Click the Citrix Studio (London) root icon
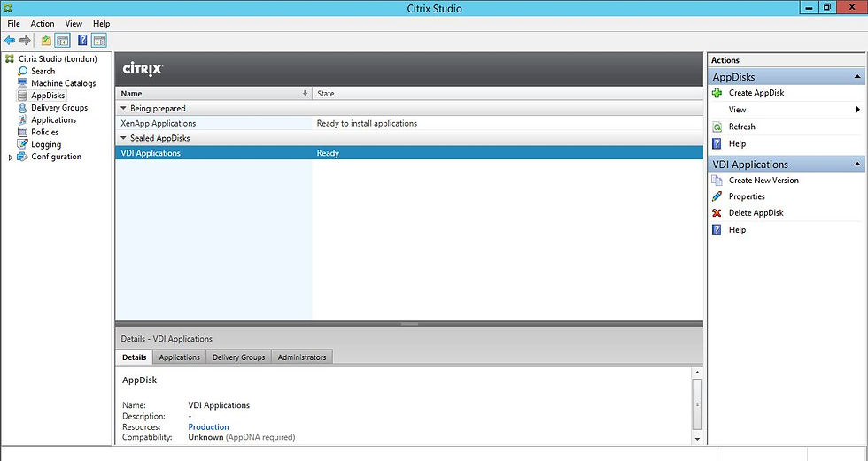Image resolution: width=868 pixels, height=461 pixels. [10, 58]
